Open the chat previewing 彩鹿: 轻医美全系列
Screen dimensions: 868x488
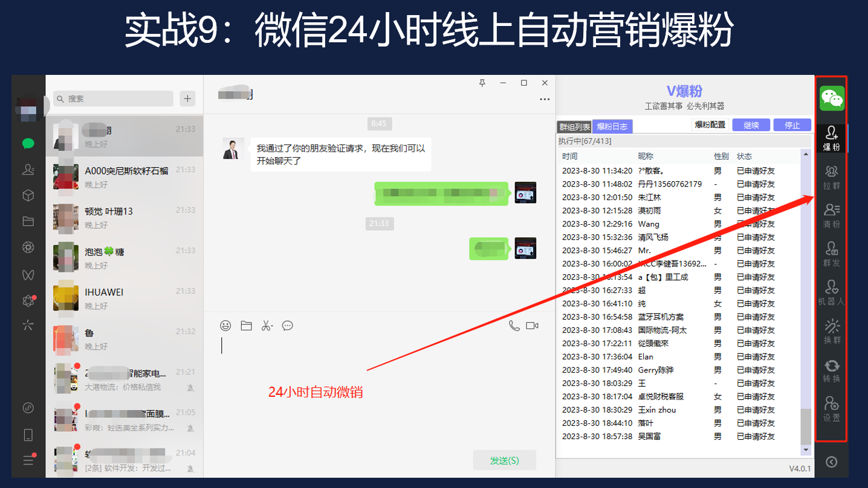point(125,420)
